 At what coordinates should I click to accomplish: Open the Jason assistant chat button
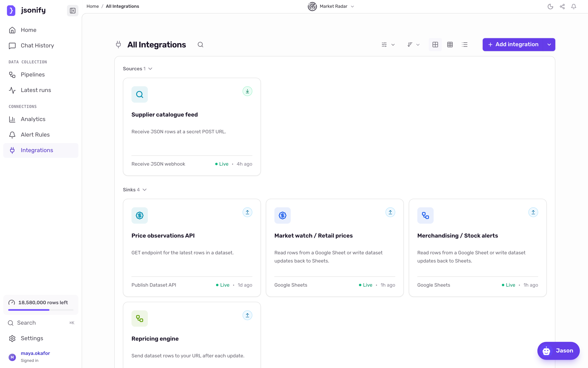point(558,350)
